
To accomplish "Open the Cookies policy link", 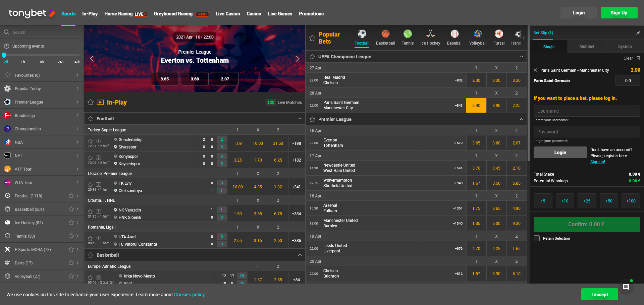I will point(190,295).
